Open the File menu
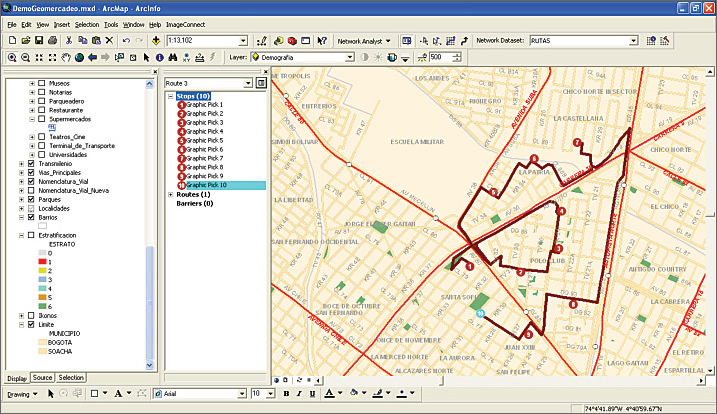 click(12, 25)
